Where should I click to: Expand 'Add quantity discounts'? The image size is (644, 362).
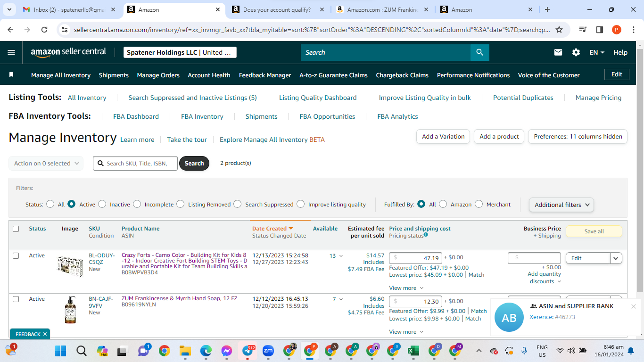545,278
